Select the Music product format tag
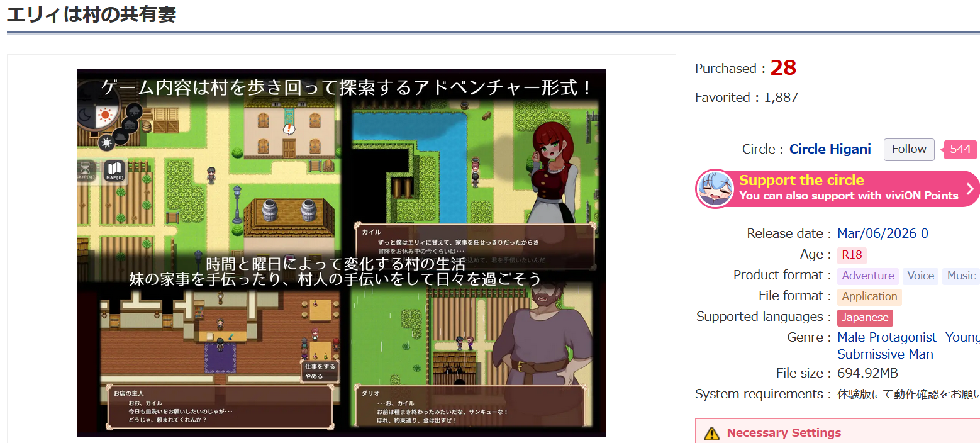Screen dimensions: 980x443 pos(961,276)
